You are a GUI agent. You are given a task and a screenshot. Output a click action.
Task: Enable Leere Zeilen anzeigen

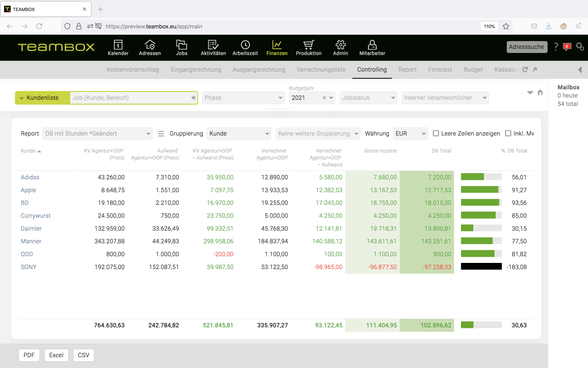436,133
